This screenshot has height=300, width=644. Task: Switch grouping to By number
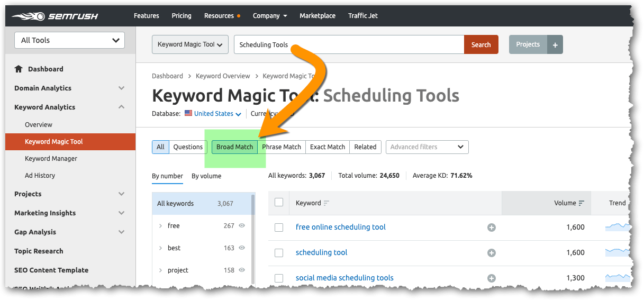coord(167,176)
